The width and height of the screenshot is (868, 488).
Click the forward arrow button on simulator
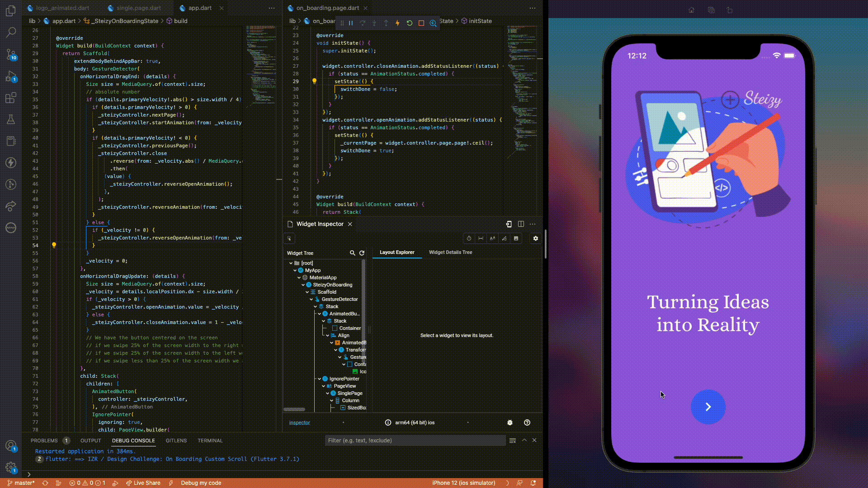pyautogui.click(x=708, y=406)
